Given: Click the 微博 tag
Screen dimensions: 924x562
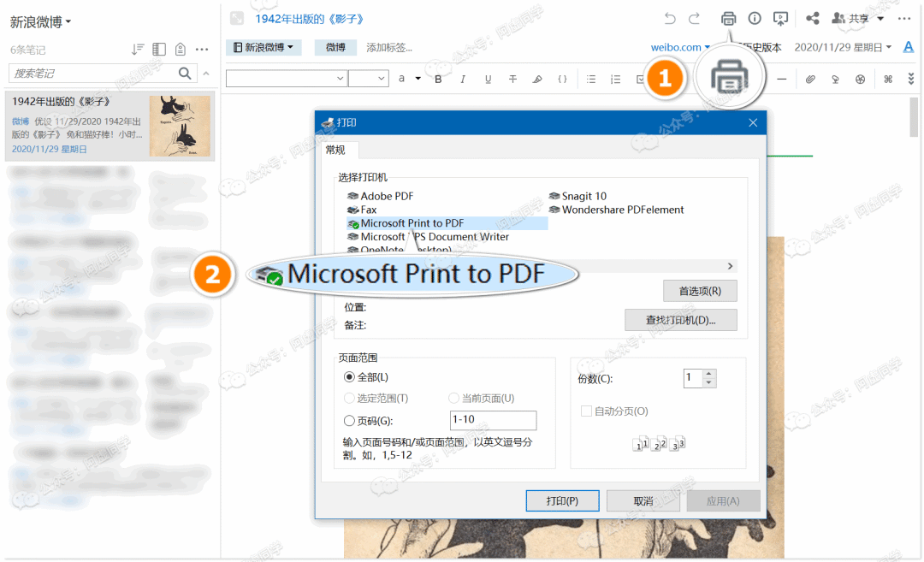Looking at the screenshot, I should (x=335, y=47).
